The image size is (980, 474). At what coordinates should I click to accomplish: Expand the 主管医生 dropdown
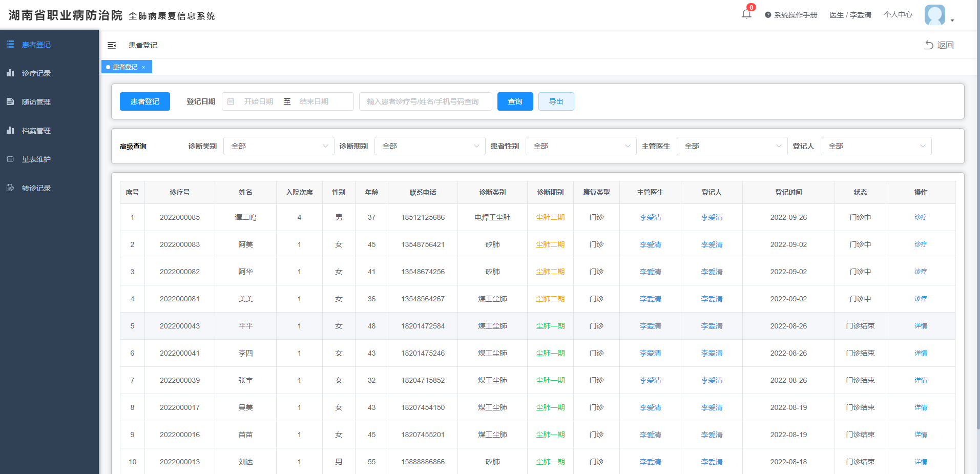click(732, 146)
